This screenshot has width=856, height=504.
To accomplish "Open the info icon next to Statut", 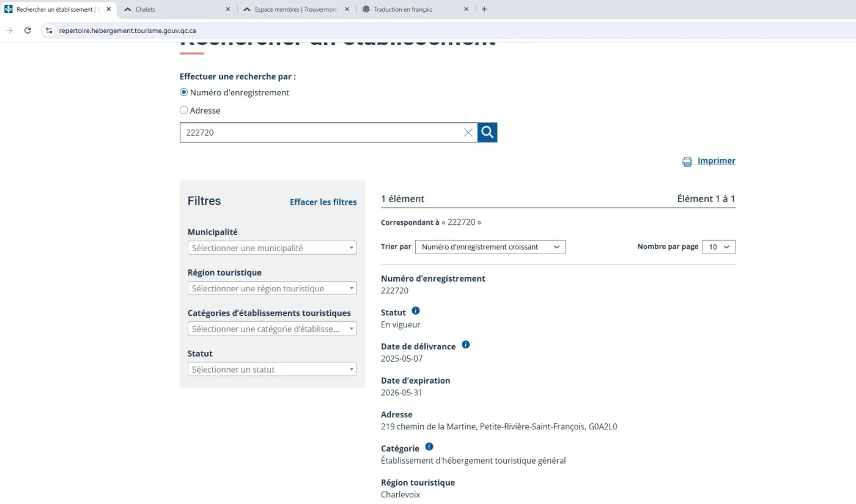I will (x=416, y=311).
